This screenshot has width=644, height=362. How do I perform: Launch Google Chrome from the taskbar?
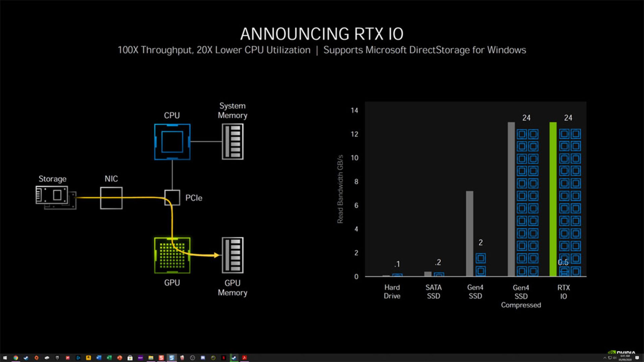coord(16,358)
